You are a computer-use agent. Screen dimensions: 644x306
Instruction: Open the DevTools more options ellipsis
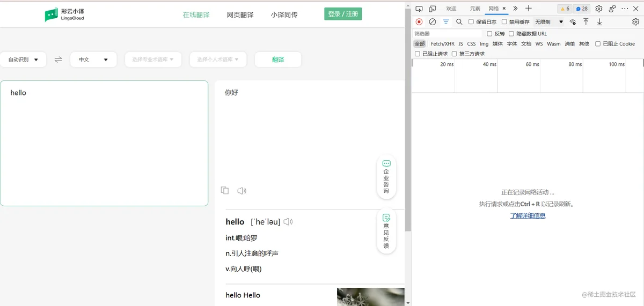(x=626, y=9)
